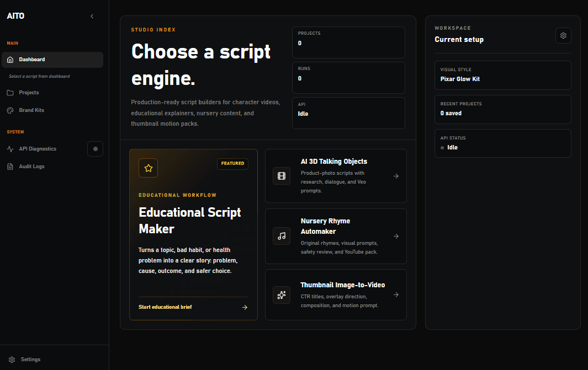The width and height of the screenshot is (588, 370).
Task: Click the Brand Kits palette icon
Action: point(10,110)
